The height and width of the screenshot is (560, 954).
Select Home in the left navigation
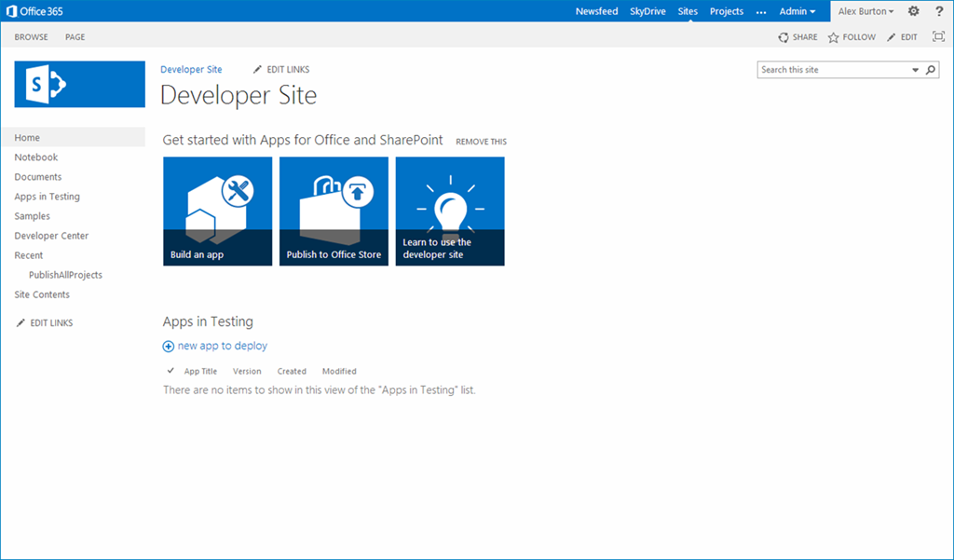tap(74, 138)
